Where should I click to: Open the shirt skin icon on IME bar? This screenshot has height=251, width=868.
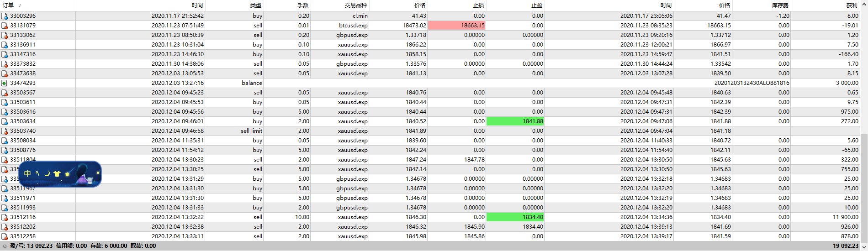[57, 173]
